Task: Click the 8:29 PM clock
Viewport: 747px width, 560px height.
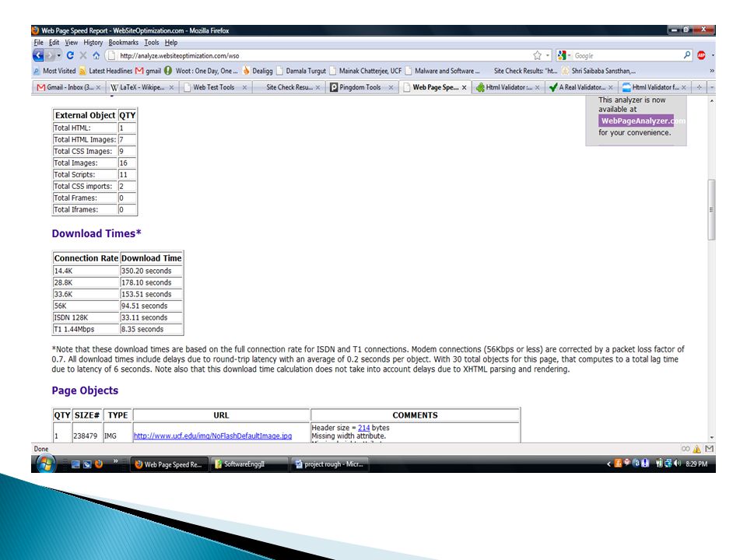Action: [x=696, y=464]
